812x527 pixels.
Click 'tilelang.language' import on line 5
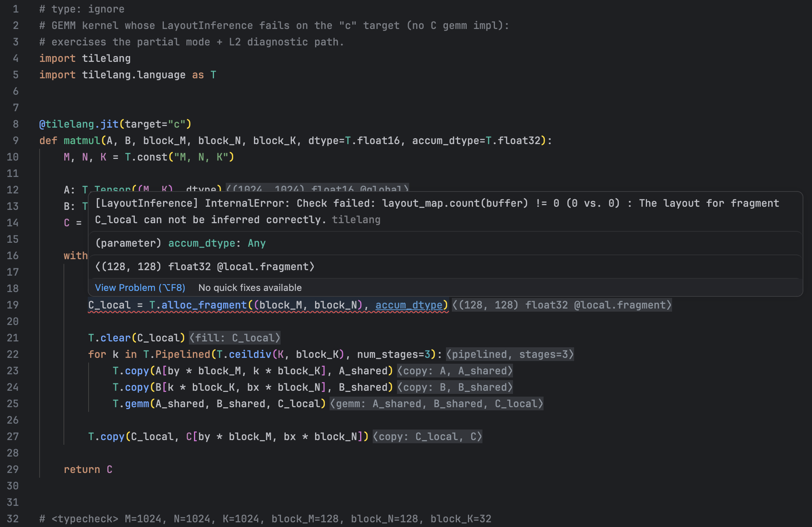(x=134, y=75)
